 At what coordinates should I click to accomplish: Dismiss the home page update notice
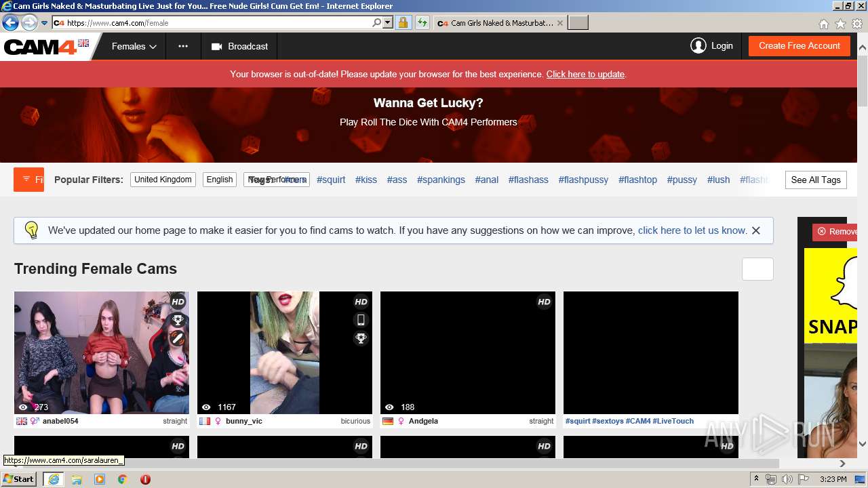pos(756,230)
